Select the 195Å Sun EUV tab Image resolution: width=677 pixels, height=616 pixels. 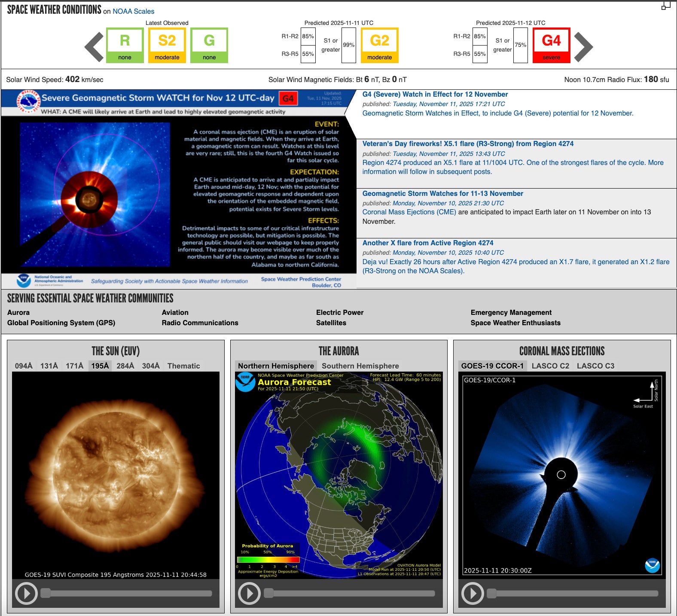coord(100,366)
